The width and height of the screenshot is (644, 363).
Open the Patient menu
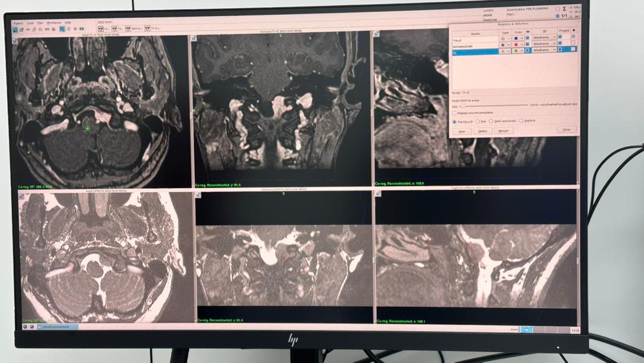click(18, 23)
